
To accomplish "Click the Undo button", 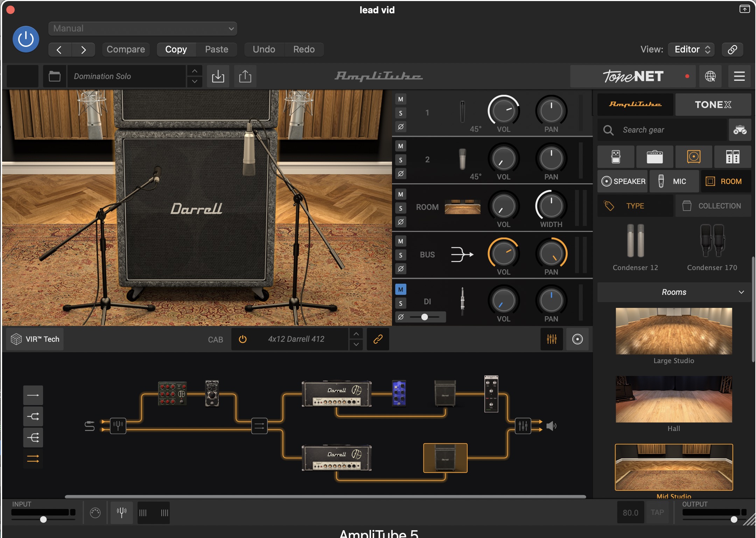I will (264, 49).
